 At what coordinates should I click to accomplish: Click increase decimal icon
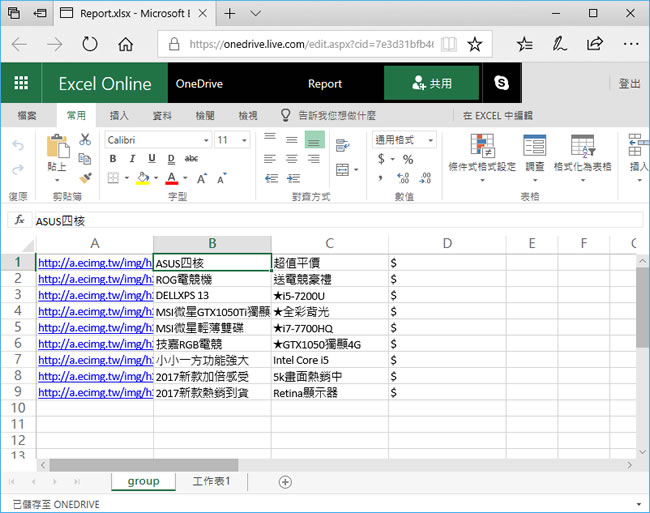(x=403, y=178)
